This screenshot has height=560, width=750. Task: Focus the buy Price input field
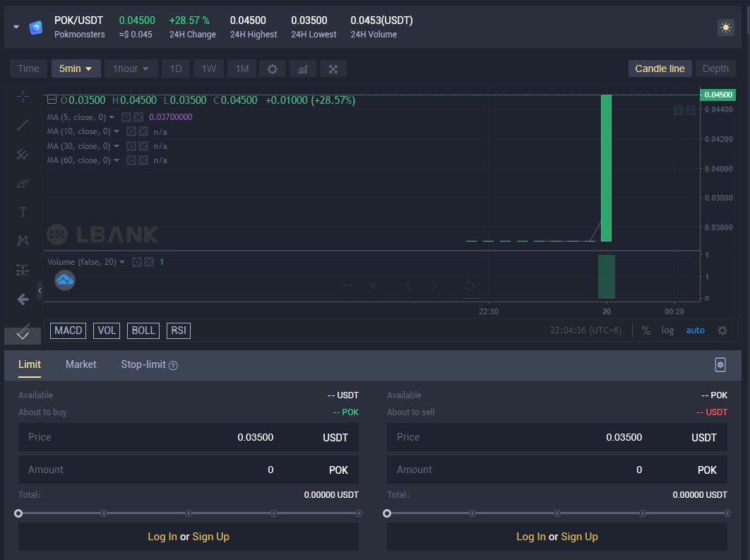[x=189, y=437]
